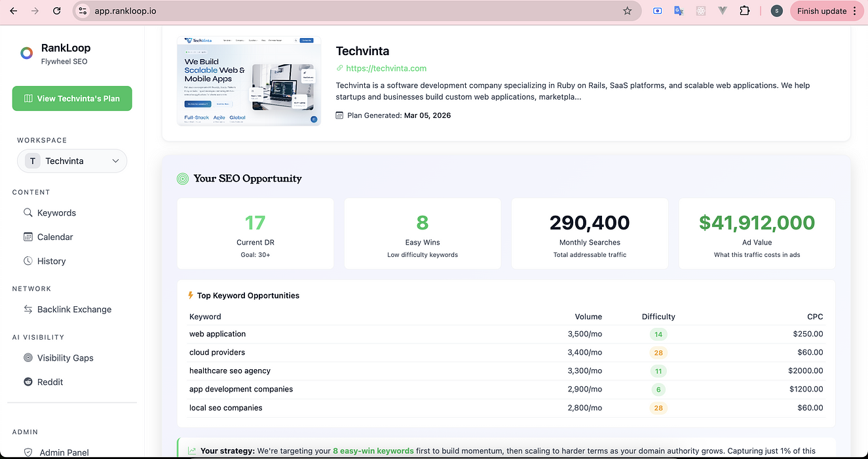Image resolution: width=868 pixels, height=459 pixels.
Task: Click the Admin Panel shield icon
Action: click(28, 452)
